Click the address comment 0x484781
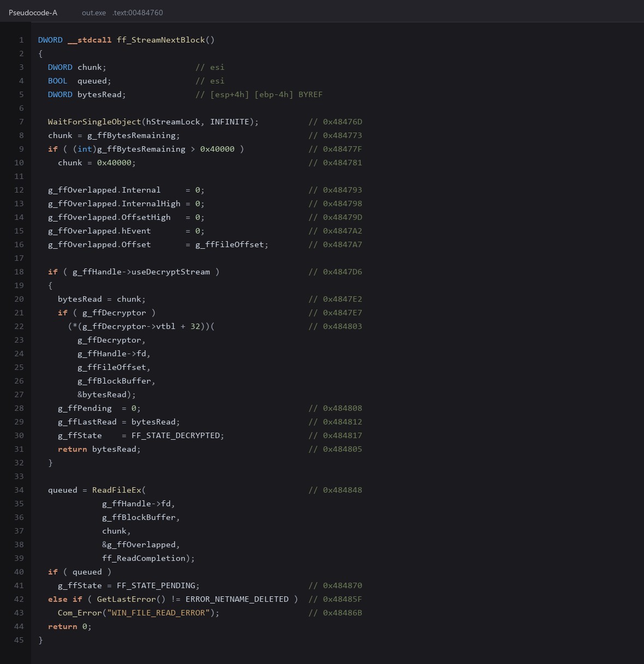The width and height of the screenshot is (644, 664). 335,163
